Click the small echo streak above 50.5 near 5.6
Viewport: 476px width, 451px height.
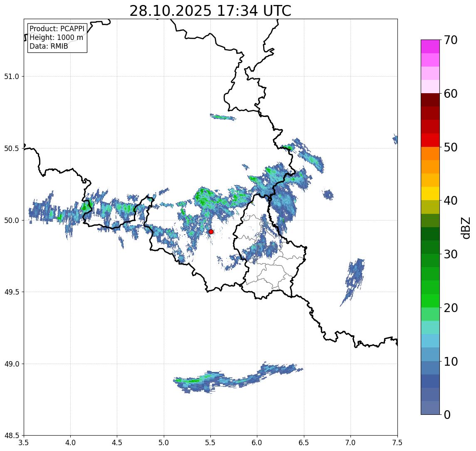(x=223, y=117)
